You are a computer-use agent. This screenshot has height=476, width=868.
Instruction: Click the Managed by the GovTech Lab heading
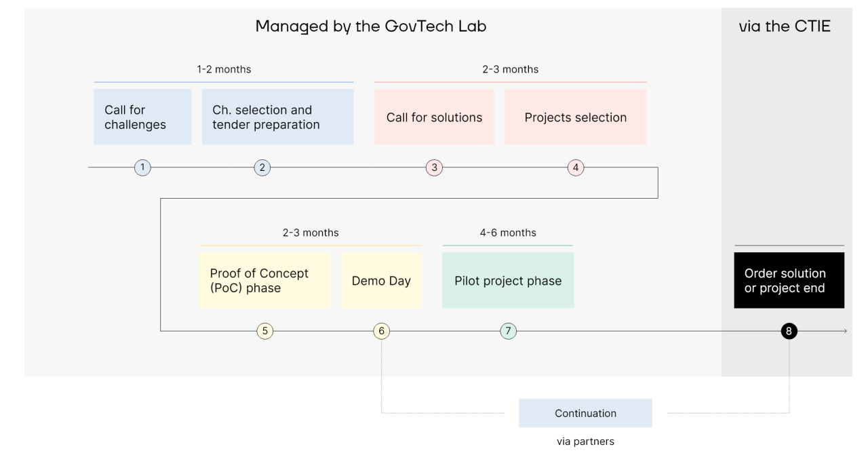[x=371, y=26]
